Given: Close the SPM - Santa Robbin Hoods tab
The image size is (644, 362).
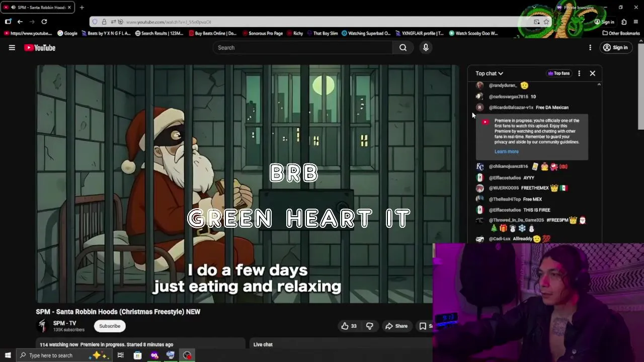Looking at the screenshot, I should (x=69, y=8).
